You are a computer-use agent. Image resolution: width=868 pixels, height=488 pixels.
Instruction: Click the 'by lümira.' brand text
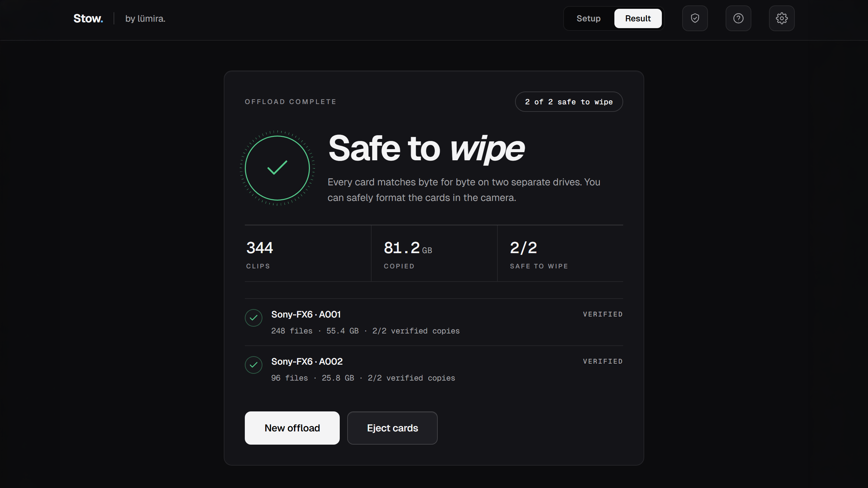(x=145, y=19)
